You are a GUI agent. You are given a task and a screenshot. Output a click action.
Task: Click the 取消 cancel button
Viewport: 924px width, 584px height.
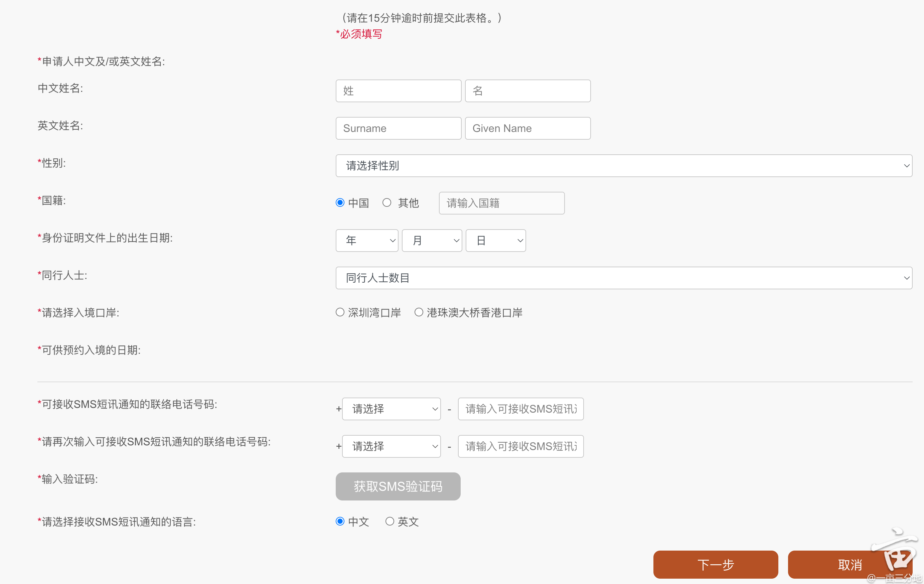[x=850, y=564]
